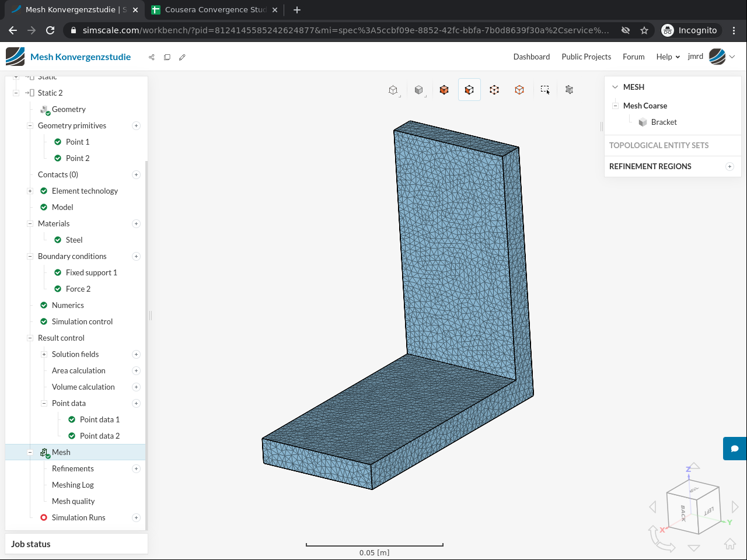This screenshot has width=747, height=560.
Task: Click the edit project pencil icon
Action: 182,57
